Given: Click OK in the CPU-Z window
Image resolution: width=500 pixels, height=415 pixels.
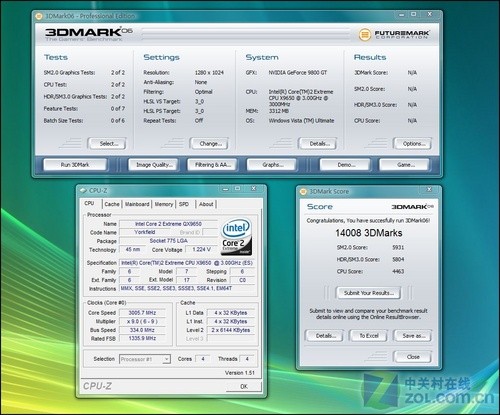Looking at the screenshot, I should (244, 386).
